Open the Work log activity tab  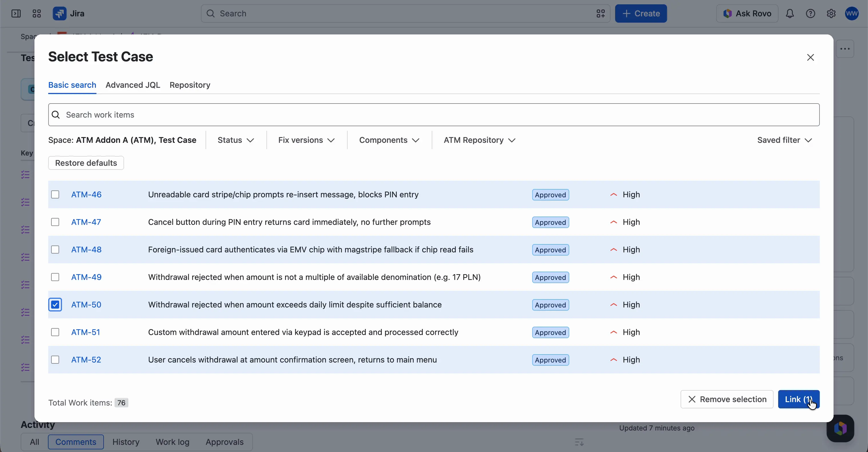[x=172, y=442]
